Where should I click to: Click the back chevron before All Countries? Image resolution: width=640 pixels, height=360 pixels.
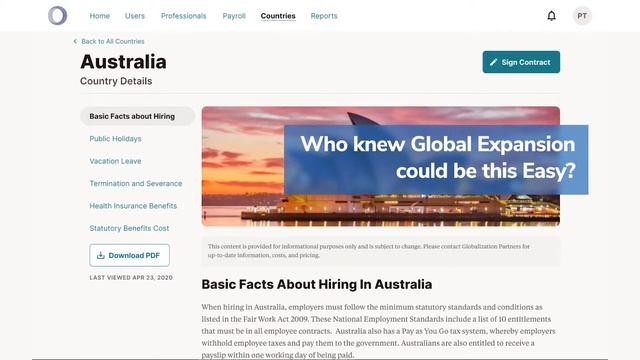point(75,41)
